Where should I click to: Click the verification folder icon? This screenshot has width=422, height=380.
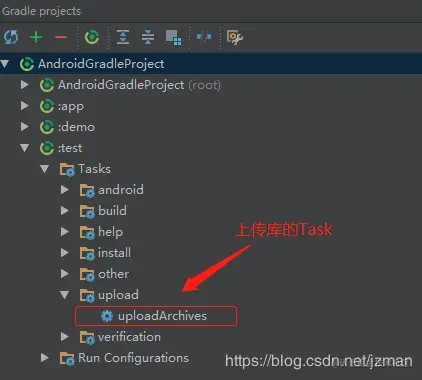[x=87, y=337]
